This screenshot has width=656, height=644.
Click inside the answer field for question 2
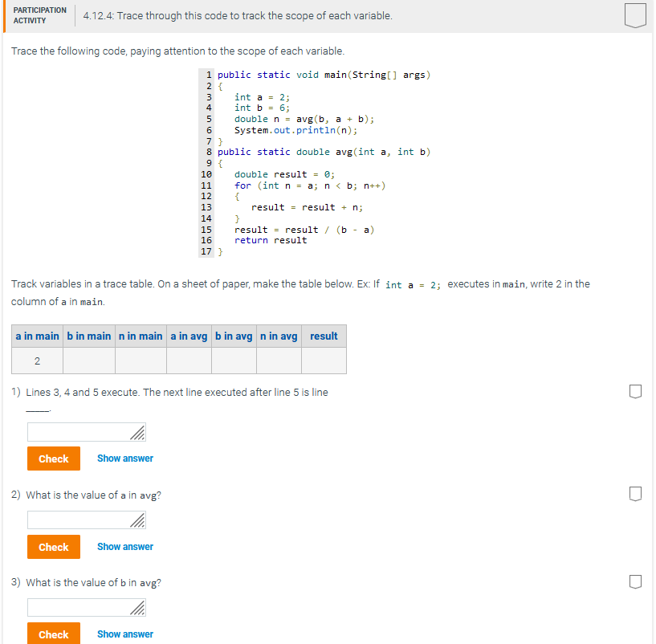click(x=80, y=520)
